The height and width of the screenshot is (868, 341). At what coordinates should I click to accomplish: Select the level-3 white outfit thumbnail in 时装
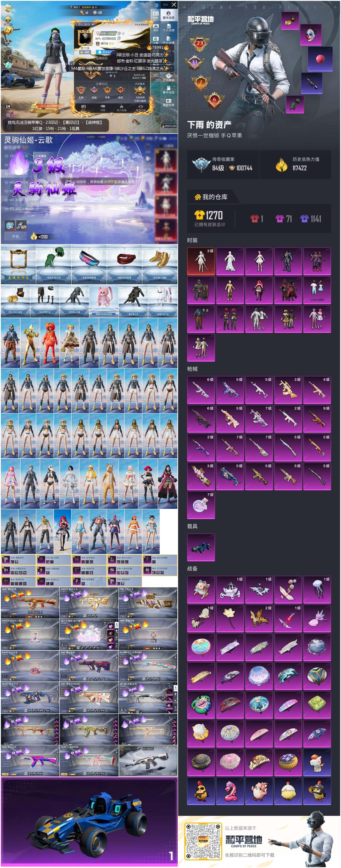[201, 261]
